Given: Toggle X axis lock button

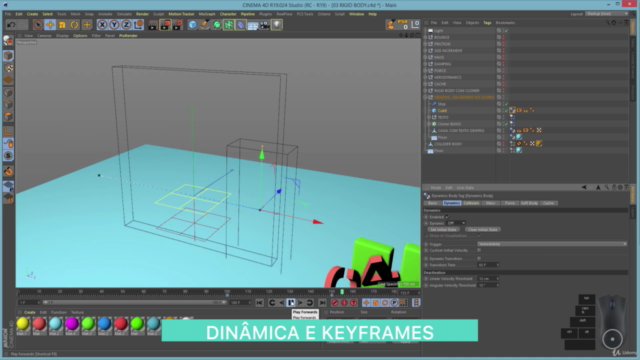Looking at the screenshot, I should tap(102, 25).
